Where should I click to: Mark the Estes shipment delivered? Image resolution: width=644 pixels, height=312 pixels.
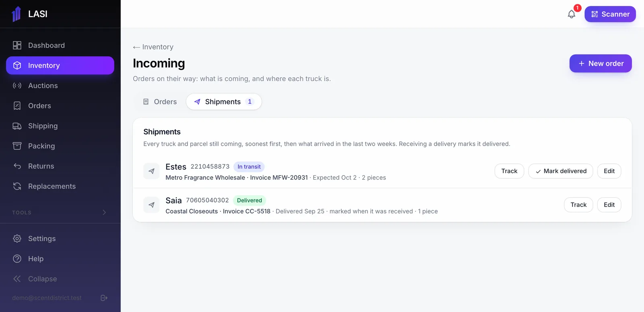pos(561,171)
